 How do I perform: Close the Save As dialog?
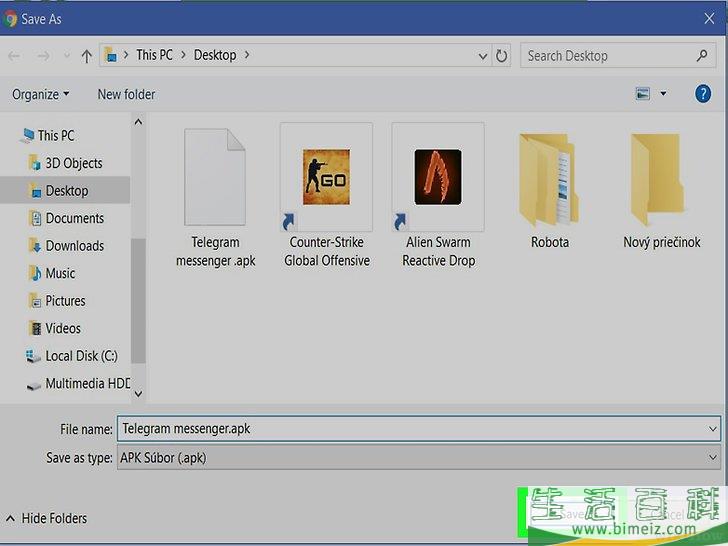709,19
